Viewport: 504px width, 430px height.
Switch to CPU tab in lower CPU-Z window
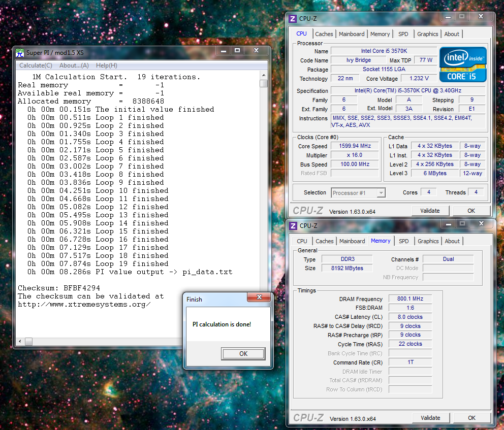(x=302, y=241)
